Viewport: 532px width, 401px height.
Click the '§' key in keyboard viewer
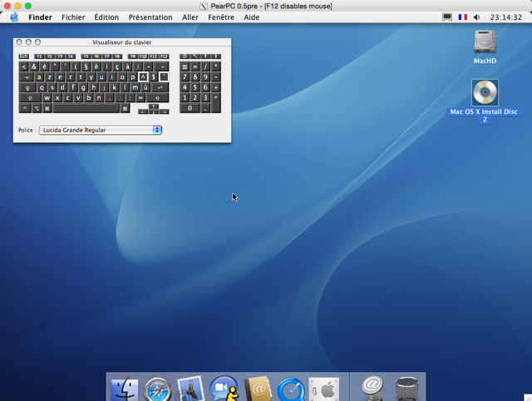tap(86, 67)
